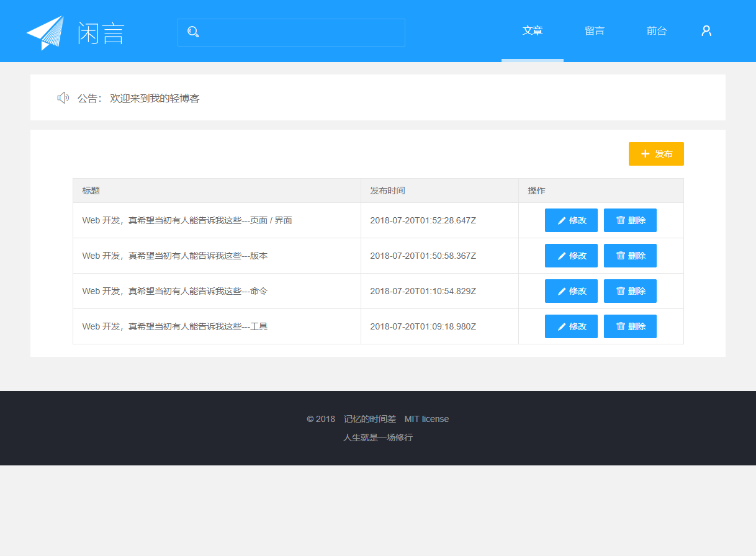Screen dimensions: 756x556
Task: Edit the 页面 / 界面 article with 修改
Action: point(571,220)
